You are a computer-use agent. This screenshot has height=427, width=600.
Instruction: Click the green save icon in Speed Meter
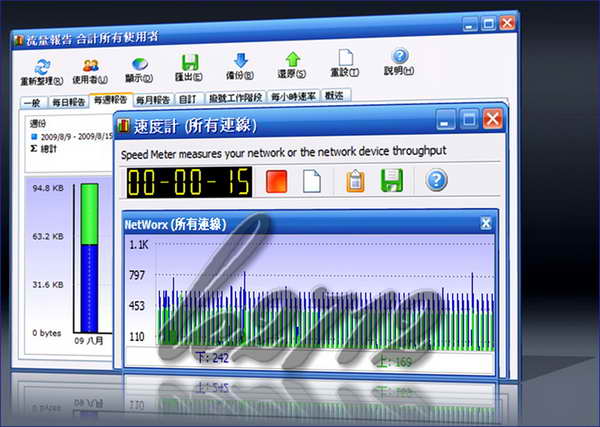[x=392, y=182]
